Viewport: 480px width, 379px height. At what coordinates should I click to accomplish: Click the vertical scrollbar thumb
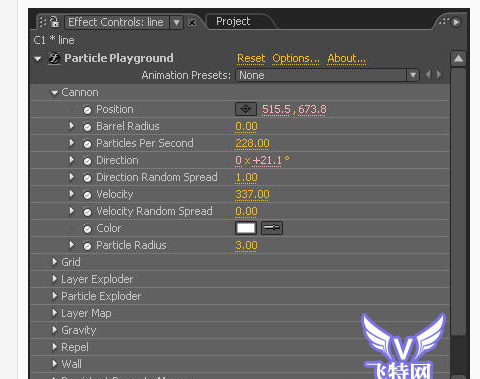coord(458,202)
